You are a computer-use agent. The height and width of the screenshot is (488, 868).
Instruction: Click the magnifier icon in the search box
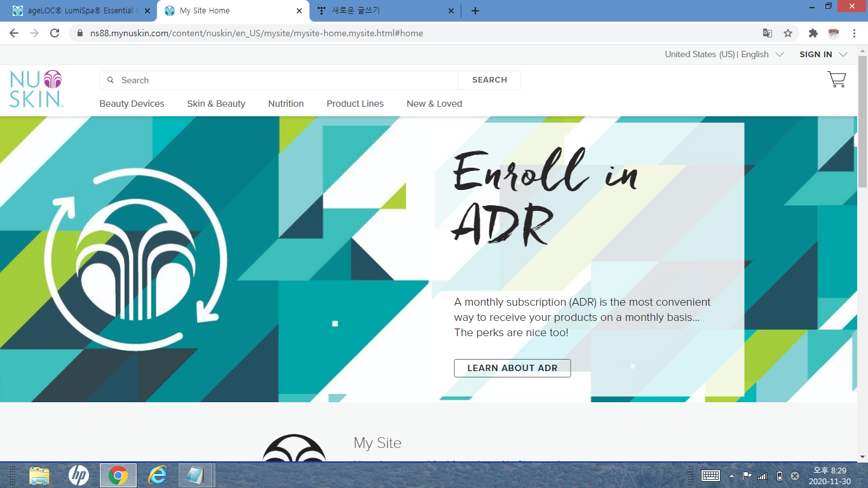[111, 80]
